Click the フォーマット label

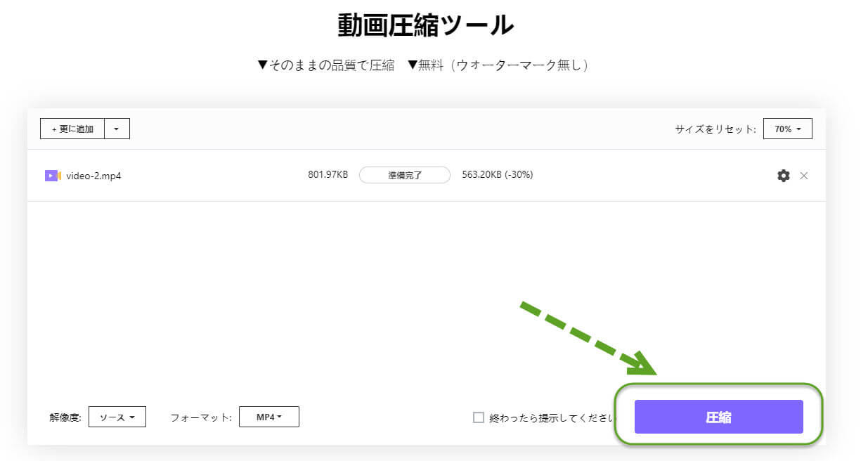[x=200, y=417]
